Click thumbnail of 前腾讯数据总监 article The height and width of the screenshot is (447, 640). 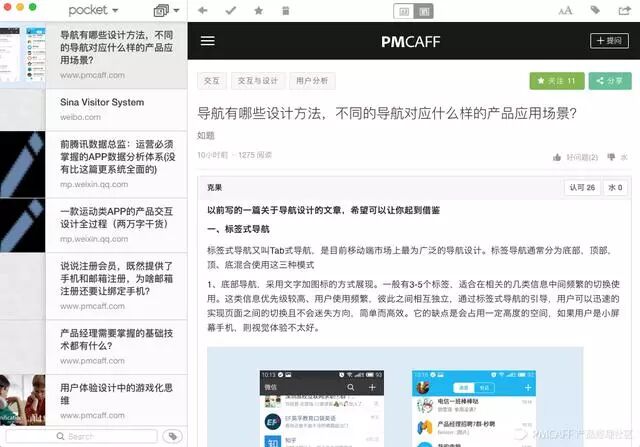(x=22, y=164)
